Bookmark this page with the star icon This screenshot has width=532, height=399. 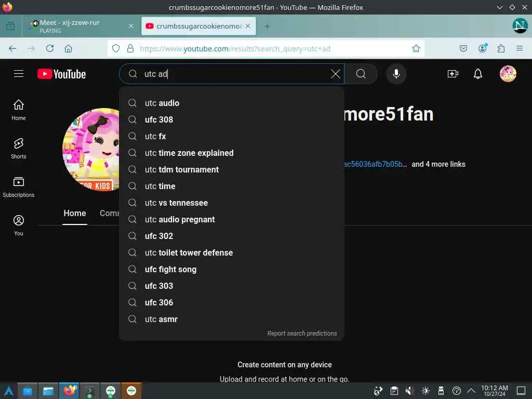(x=416, y=48)
